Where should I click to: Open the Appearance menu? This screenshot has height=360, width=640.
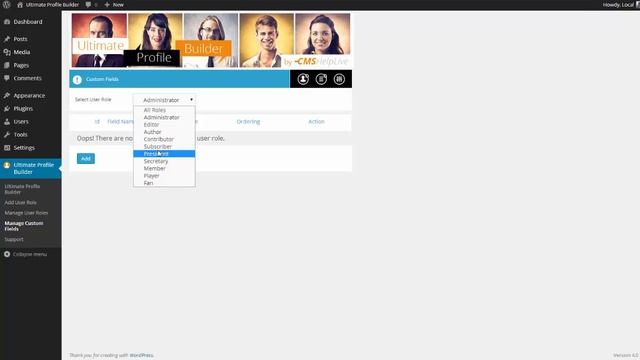point(29,96)
